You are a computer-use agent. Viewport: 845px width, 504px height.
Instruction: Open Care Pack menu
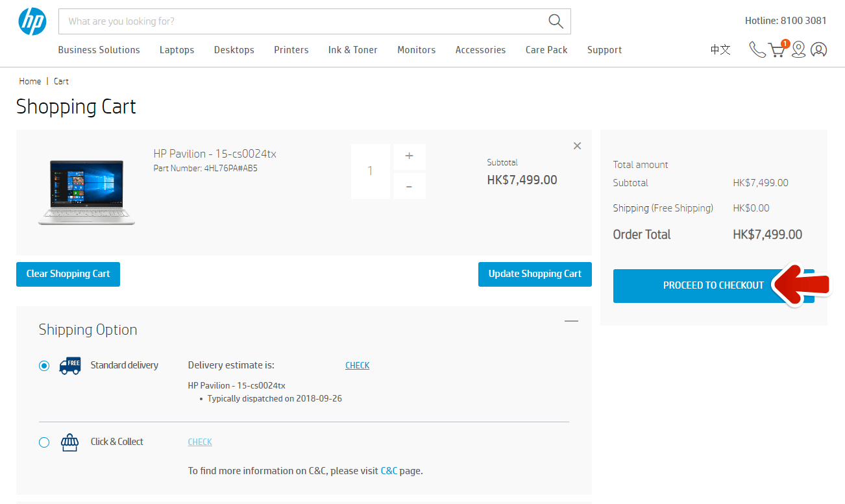(546, 50)
